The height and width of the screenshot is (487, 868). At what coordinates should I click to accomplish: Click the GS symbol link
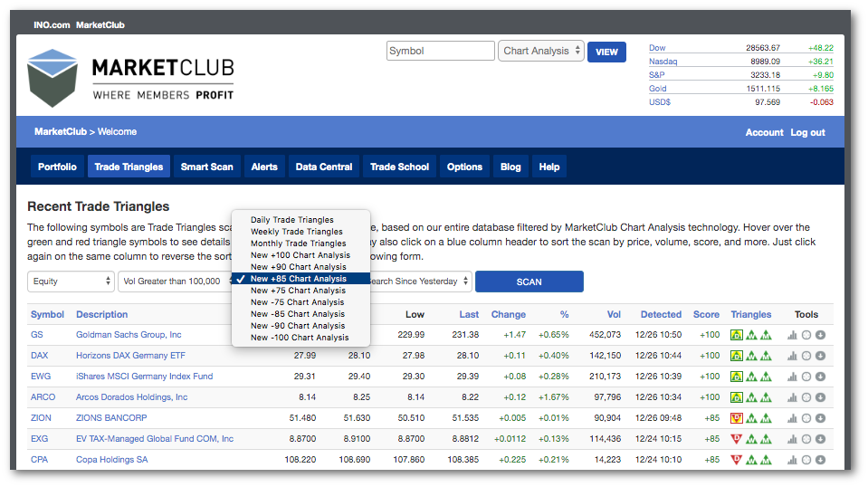[36, 335]
